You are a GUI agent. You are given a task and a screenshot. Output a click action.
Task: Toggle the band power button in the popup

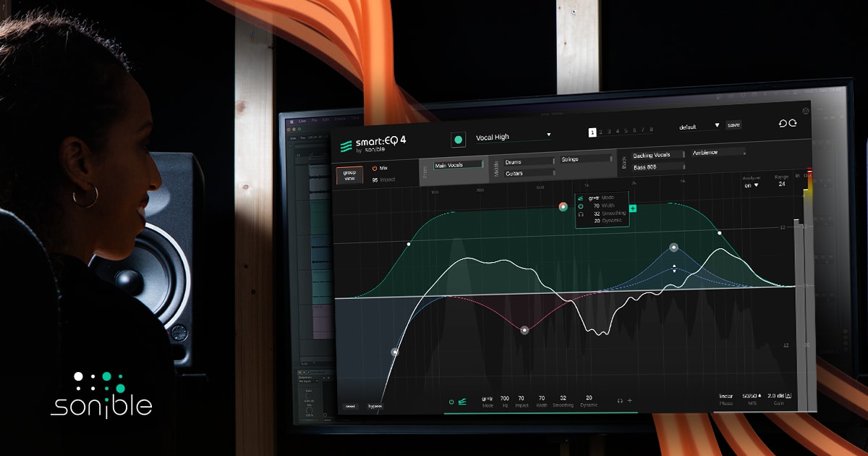pos(581,206)
